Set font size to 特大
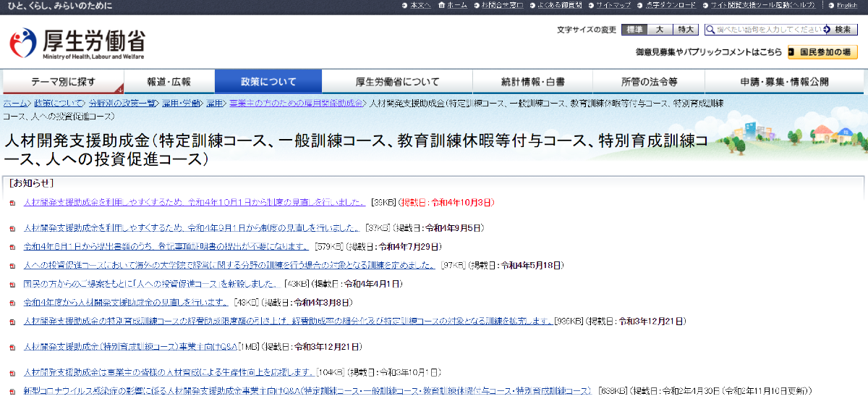Image resolution: width=868 pixels, height=399 pixels. click(x=685, y=30)
